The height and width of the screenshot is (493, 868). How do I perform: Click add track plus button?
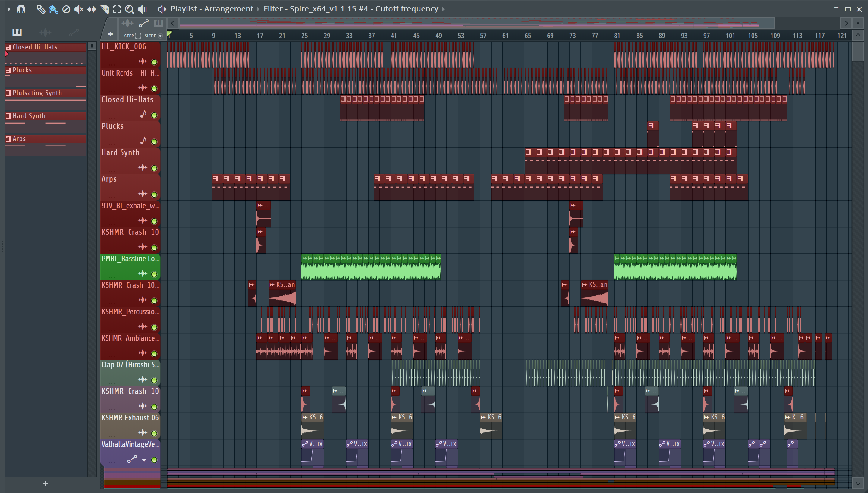coord(110,34)
